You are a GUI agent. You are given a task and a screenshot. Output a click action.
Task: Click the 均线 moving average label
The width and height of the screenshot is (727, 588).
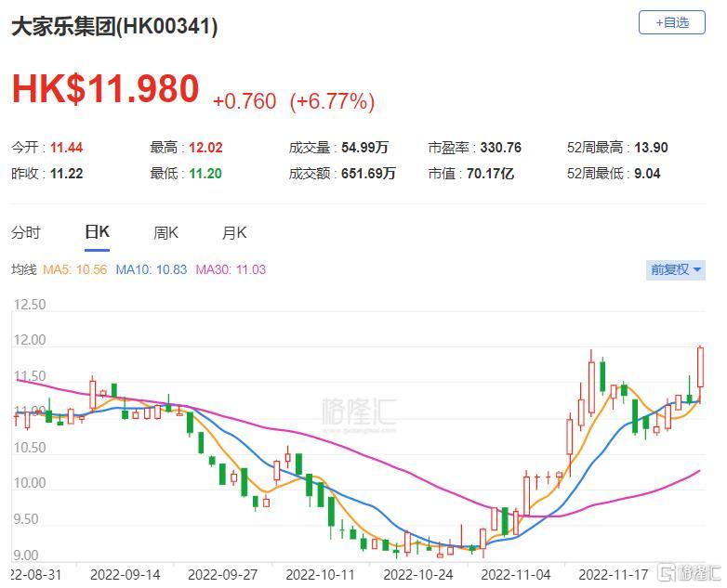pos(23,269)
